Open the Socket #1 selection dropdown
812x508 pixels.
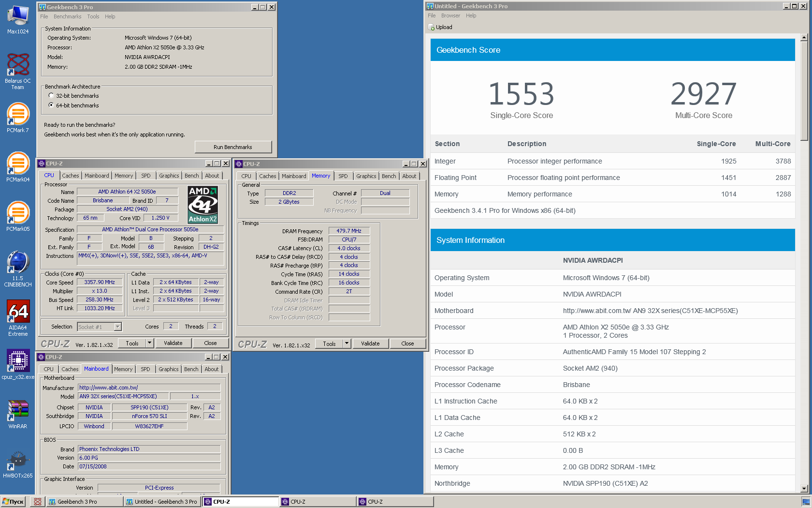[117, 327]
